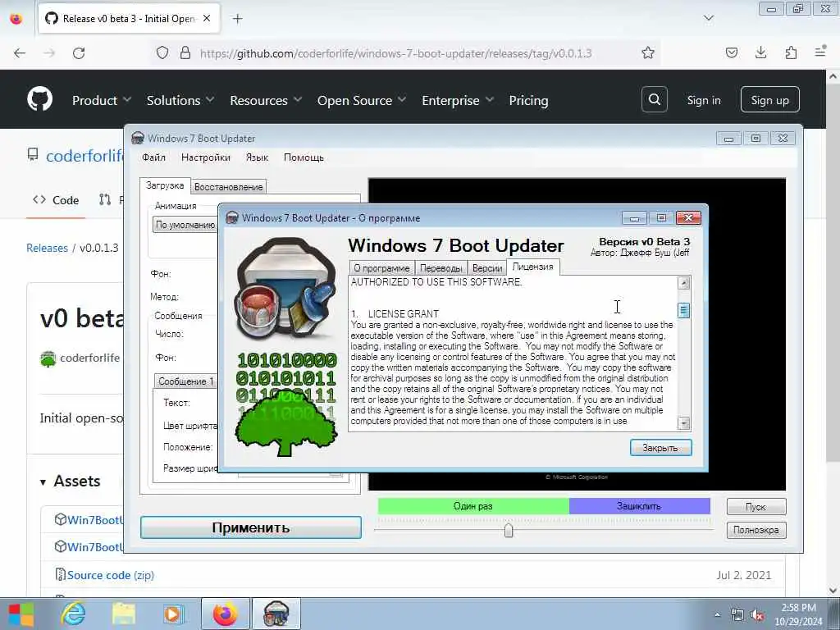The width and height of the screenshot is (840, 630).
Task: Click Закрыть button in About dialog
Action: coord(660,447)
